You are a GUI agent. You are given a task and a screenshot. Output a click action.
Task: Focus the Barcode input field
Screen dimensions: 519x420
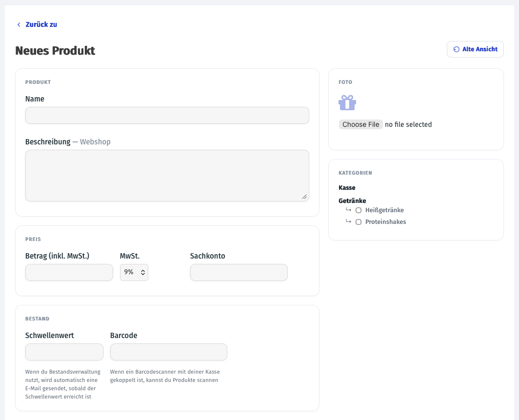click(x=169, y=352)
